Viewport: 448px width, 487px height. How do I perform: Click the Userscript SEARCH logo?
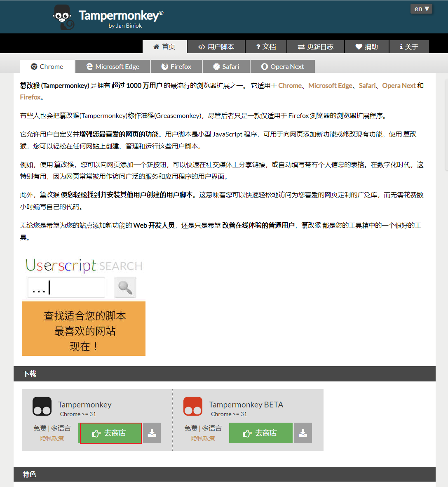pos(84,266)
